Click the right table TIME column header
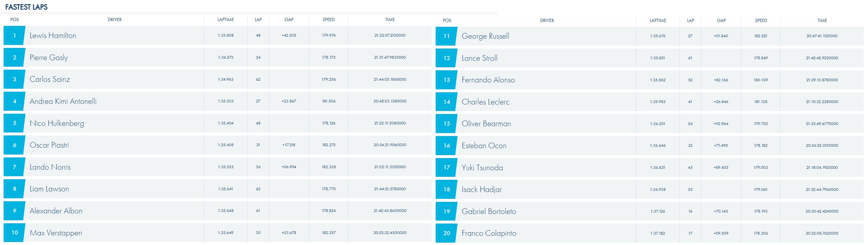The height and width of the screenshot is (245, 868). pyautogui.click(x=822, y=21)
